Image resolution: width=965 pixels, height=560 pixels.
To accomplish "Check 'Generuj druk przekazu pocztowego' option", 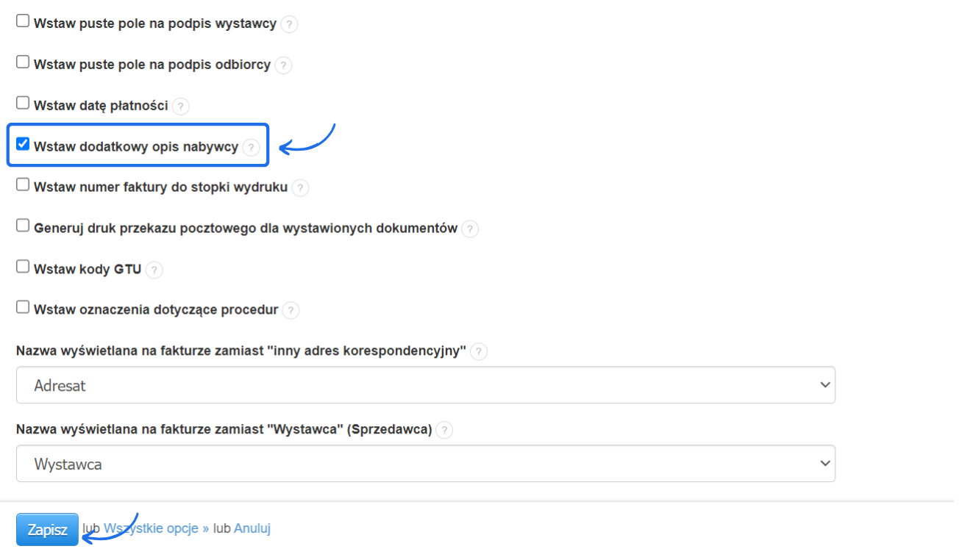I will tap(22, 226).
